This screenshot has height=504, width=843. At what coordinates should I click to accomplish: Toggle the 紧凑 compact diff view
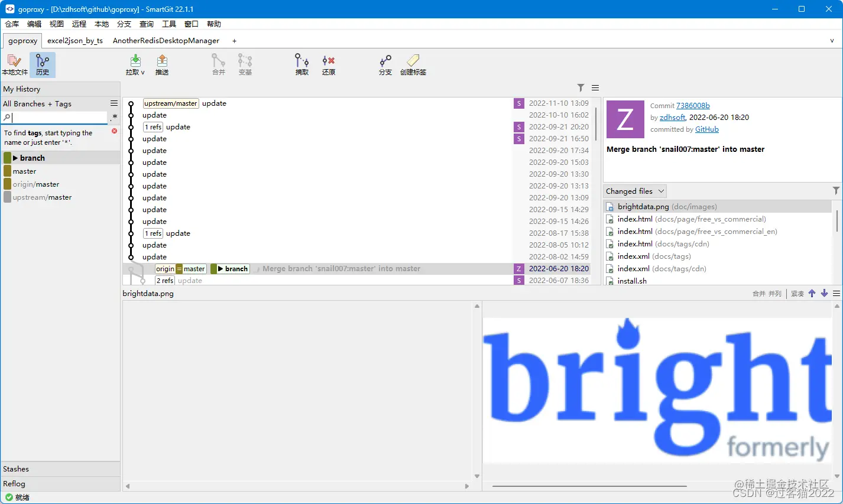[x=797, y=294]
